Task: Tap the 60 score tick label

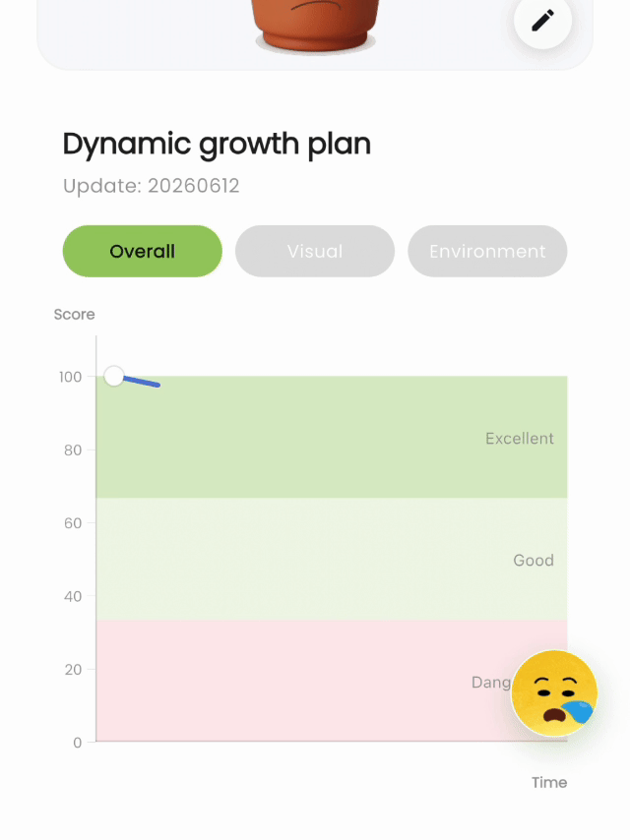Action: 73,523
